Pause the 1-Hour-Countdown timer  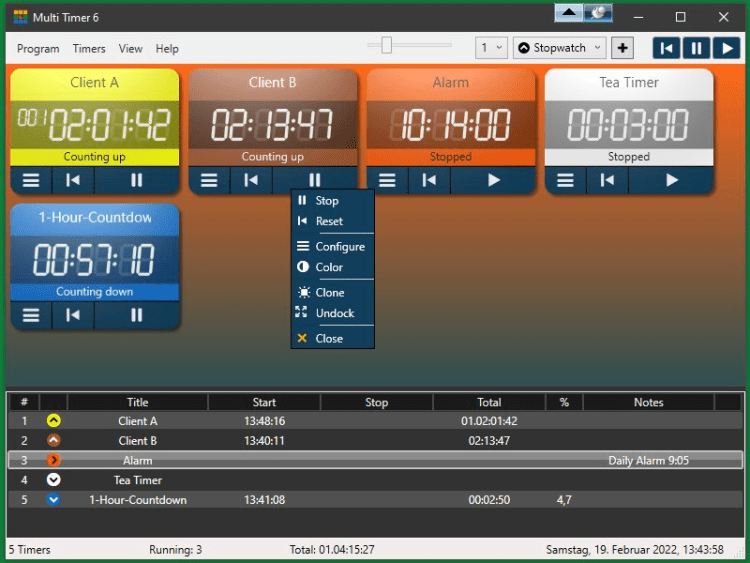click(137, 315)
